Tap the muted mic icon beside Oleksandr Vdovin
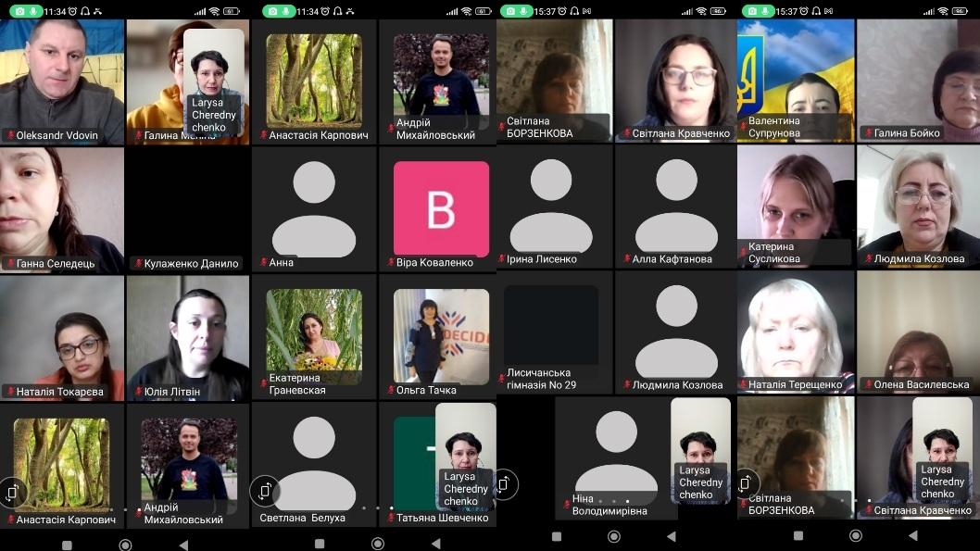 [x=10, y=136]
